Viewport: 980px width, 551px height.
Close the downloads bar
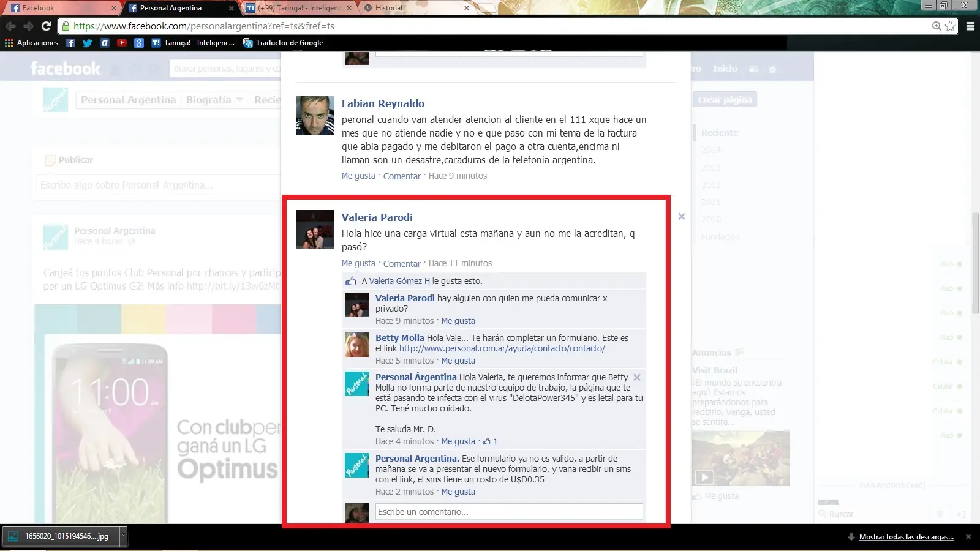click(x=968, y=537)
